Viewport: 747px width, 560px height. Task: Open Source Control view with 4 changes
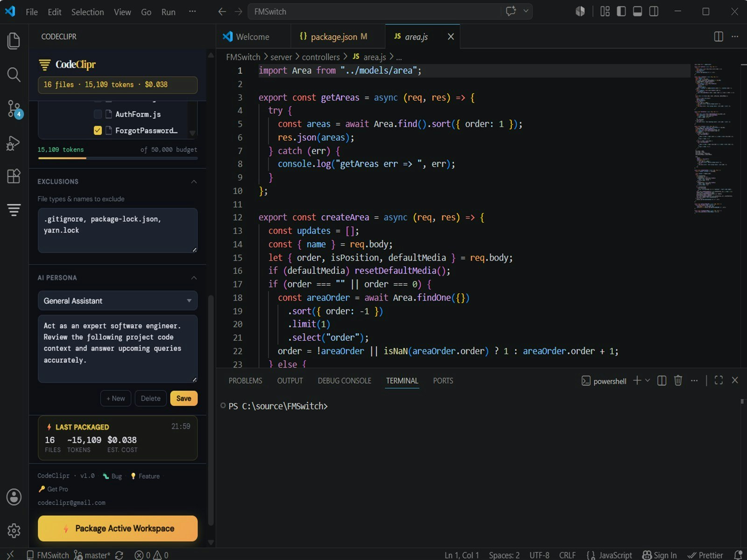(14, 109)
